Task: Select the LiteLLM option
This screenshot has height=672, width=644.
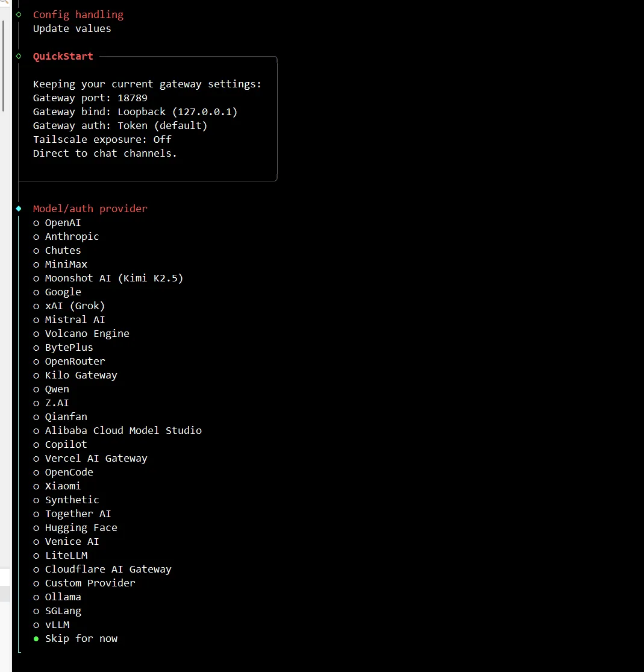Action: pos(60,556)
